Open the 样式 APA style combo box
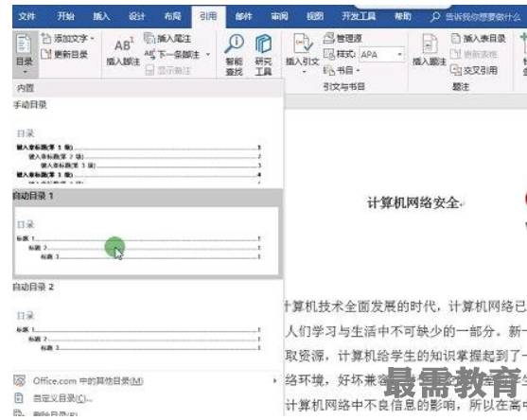This screenshot has width=527, height=420. pyautogui.click(x=382, y=54)
